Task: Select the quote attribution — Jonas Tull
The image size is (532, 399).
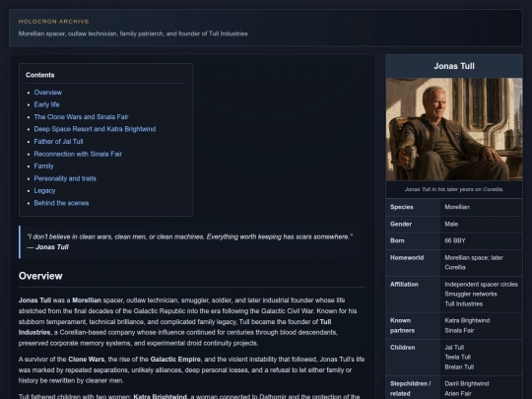Action: pos(48,247)
